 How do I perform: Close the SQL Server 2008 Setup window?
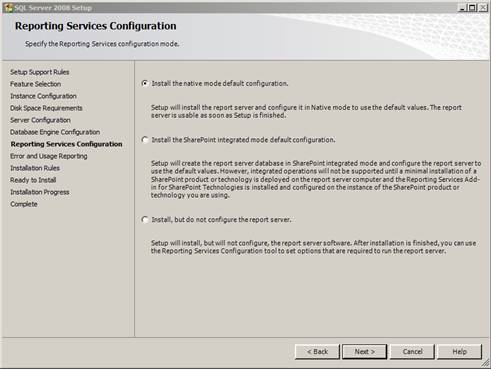(483, 8)
